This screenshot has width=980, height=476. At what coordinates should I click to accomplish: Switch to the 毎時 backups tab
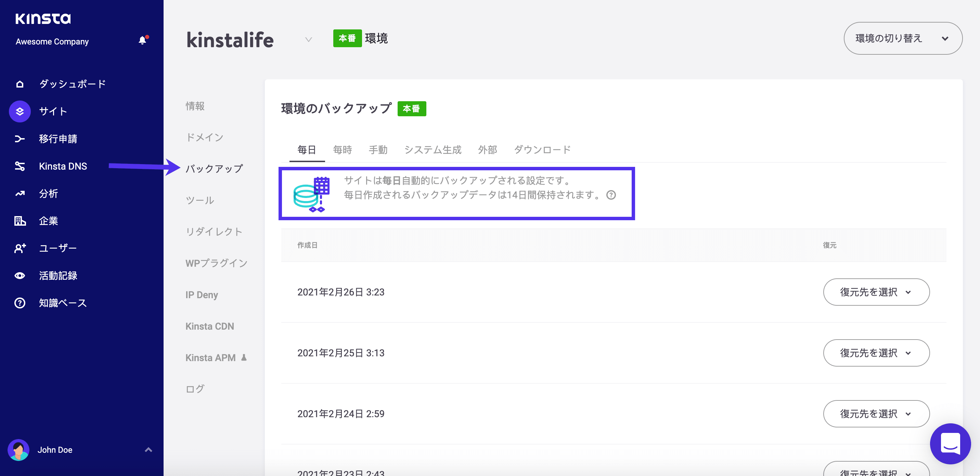click(x=342, y=150)
